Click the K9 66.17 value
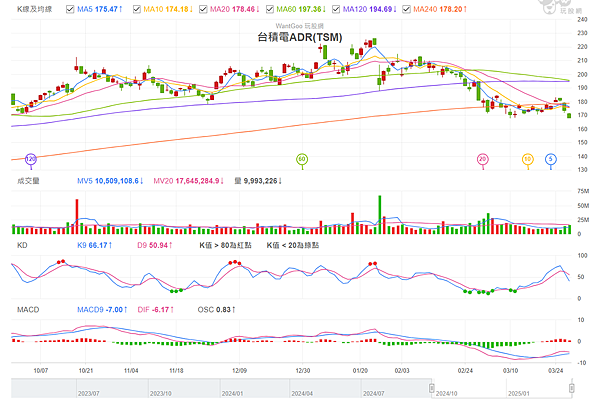Image resolution: width=600 pixels, height=401 pixels. tap(95, 245)
